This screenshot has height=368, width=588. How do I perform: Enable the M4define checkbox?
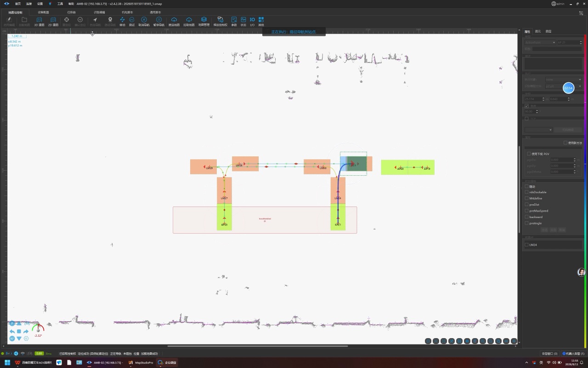pos(526,198)
